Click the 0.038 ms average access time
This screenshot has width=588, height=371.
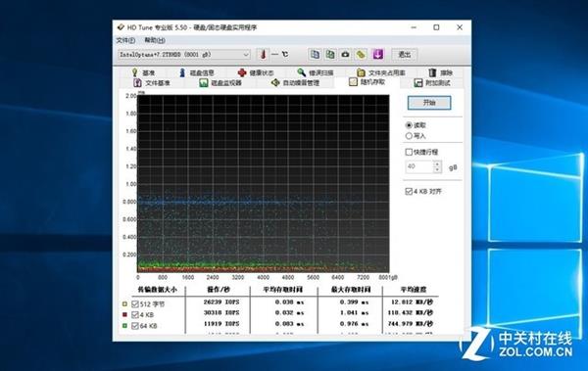pyautogui.click(x=289, y=302)
